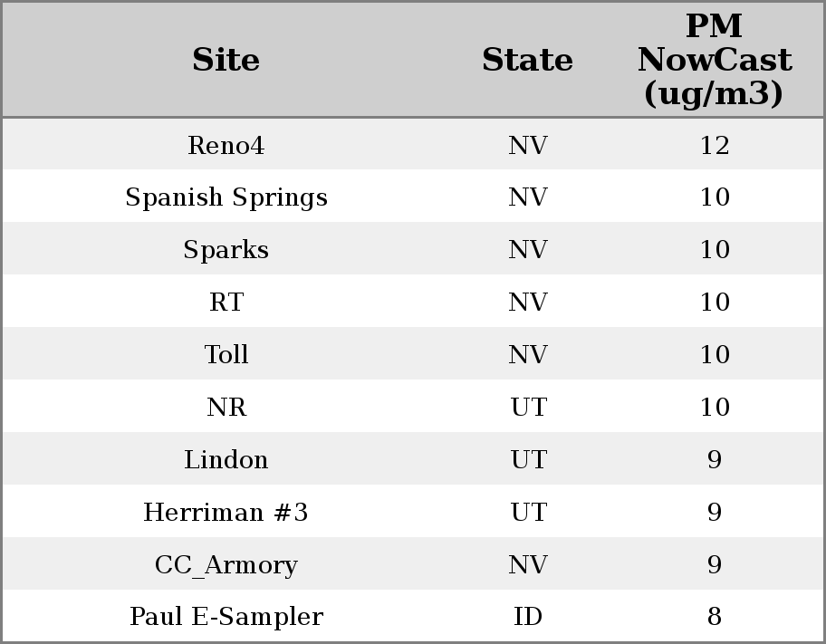
Task: Select the Herriman #3 site name
Action: point(226,513)
